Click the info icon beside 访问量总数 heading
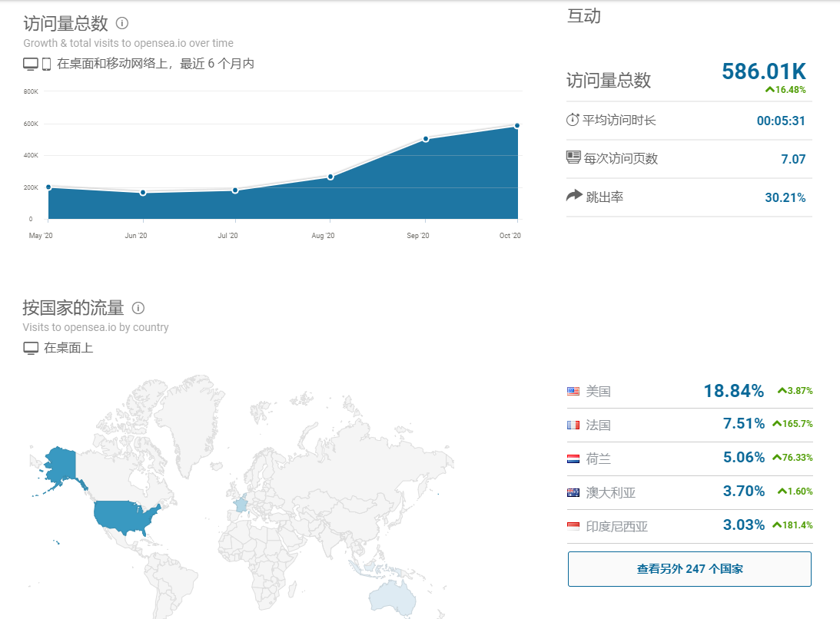 tap(122, 23)
